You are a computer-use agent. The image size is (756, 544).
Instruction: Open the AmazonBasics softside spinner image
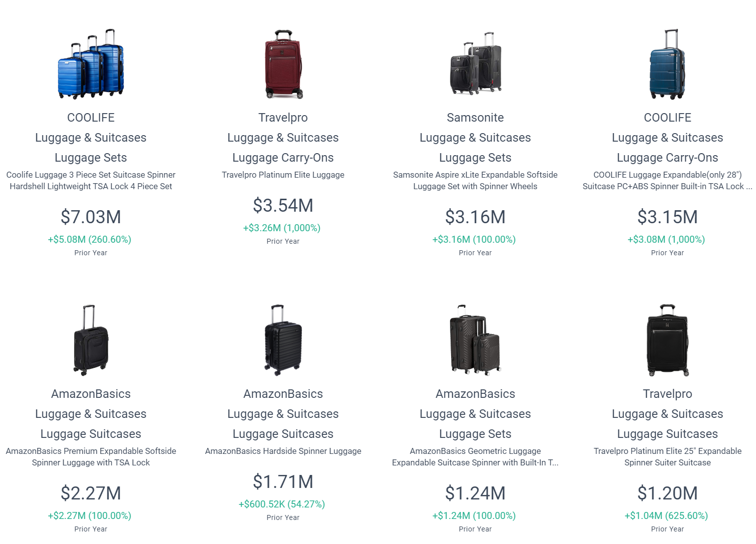pyautogui.click(x=91, y=340)
